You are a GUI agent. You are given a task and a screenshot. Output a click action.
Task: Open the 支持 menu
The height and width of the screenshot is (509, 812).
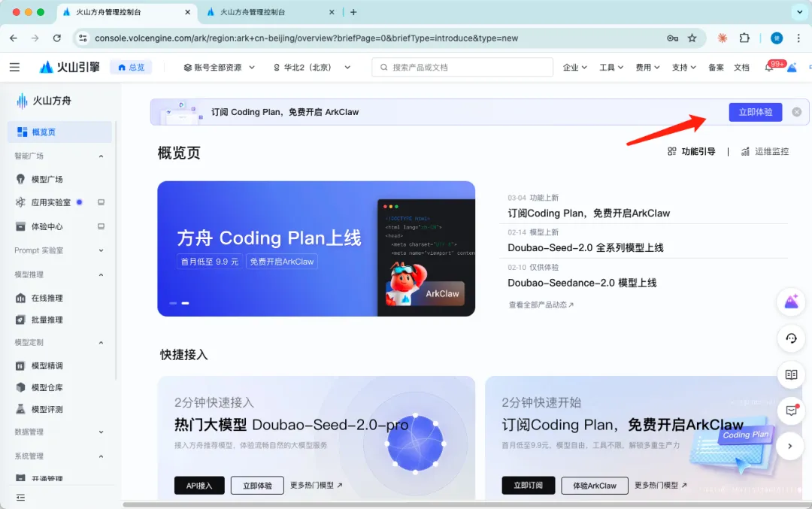pos(683,68)
